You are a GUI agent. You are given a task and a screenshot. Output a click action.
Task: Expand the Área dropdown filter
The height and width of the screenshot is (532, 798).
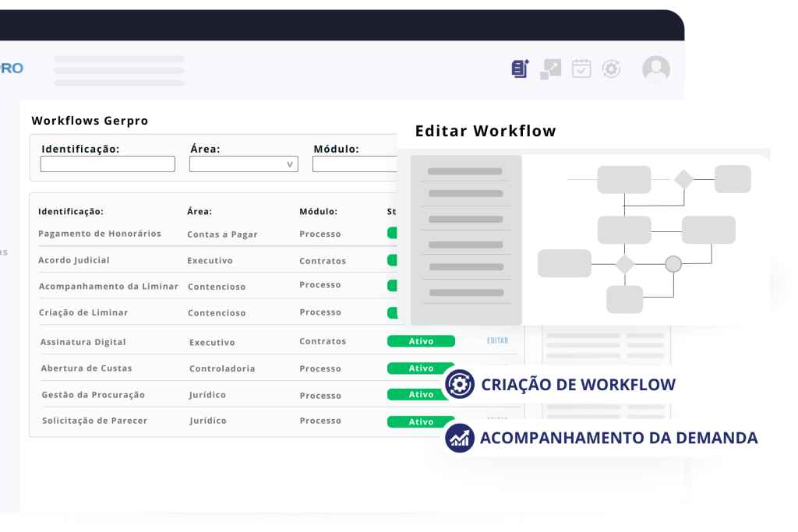243,164
